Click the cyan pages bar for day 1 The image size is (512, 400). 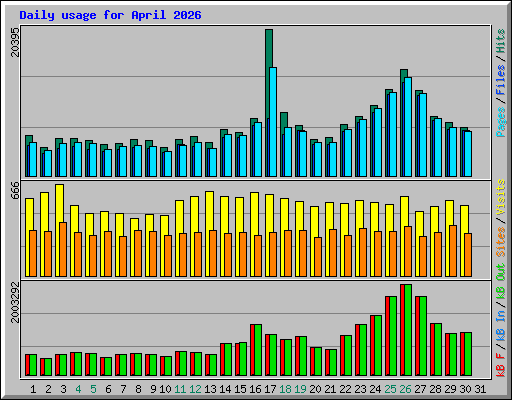click(33, 159)
